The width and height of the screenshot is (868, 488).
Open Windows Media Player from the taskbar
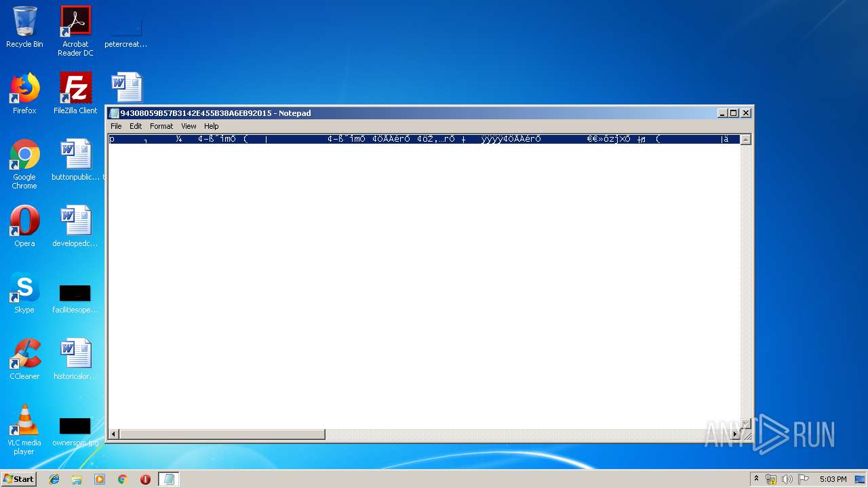point(100,479)
